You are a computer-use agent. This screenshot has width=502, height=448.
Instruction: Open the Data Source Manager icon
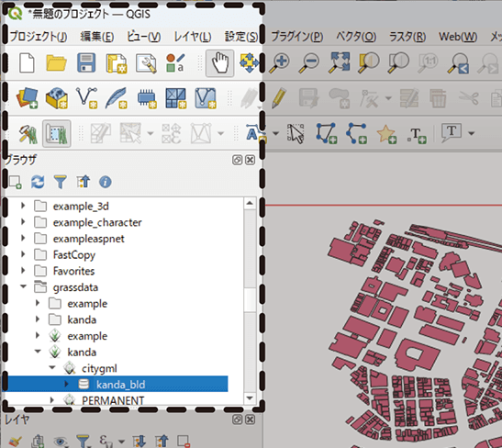point(27,98)
